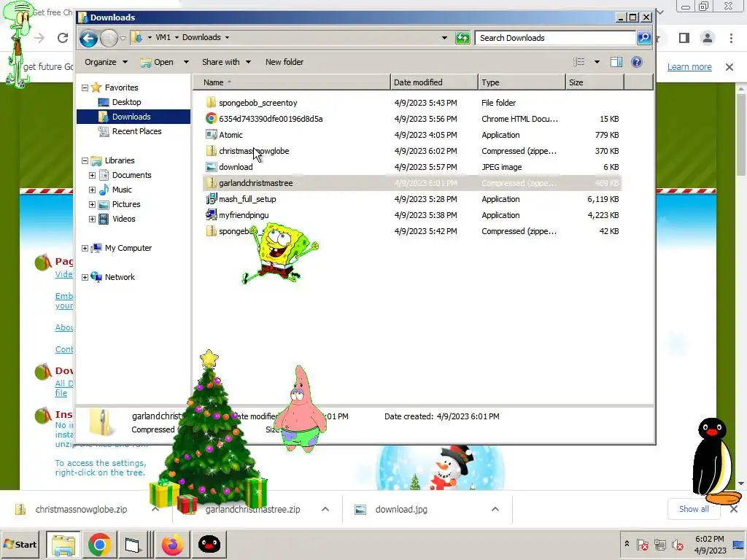Image resolution: width=747 pixels, height=560 pixels.
Task: Click Learn more link in Chrome
Action: pos(689,66)
